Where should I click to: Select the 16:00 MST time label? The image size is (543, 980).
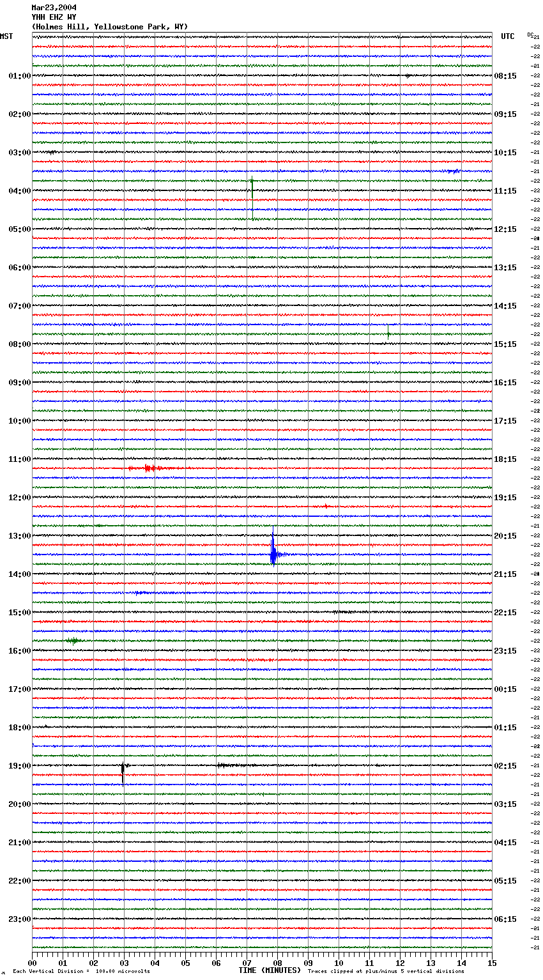[20, 651]
